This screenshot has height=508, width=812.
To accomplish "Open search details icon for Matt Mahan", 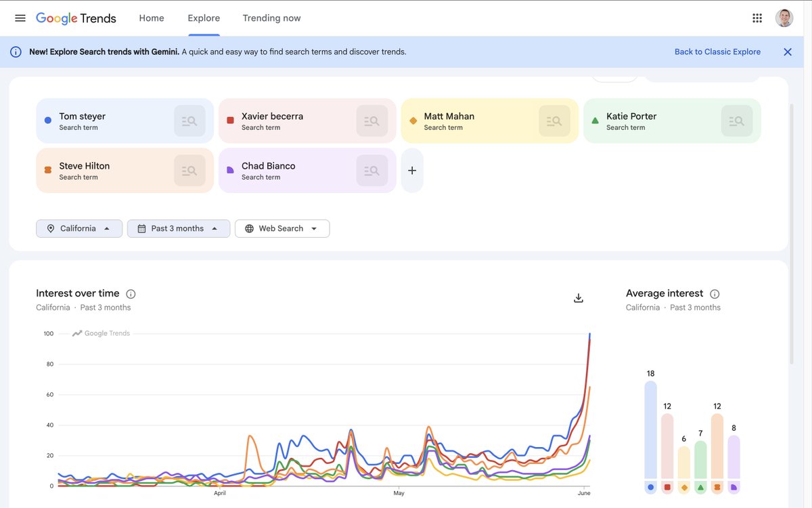I will (x=554, y=121).
